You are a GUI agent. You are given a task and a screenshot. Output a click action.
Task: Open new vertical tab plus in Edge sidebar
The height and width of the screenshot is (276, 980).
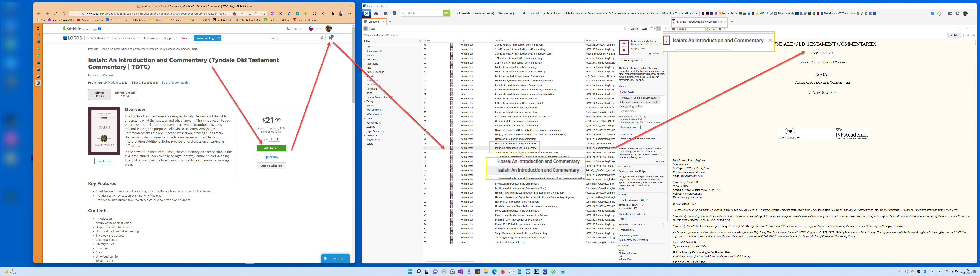(x=38, y=91)
